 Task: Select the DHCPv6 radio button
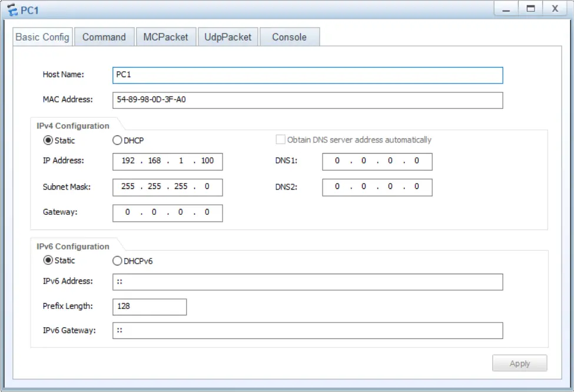tap(117, 261)
